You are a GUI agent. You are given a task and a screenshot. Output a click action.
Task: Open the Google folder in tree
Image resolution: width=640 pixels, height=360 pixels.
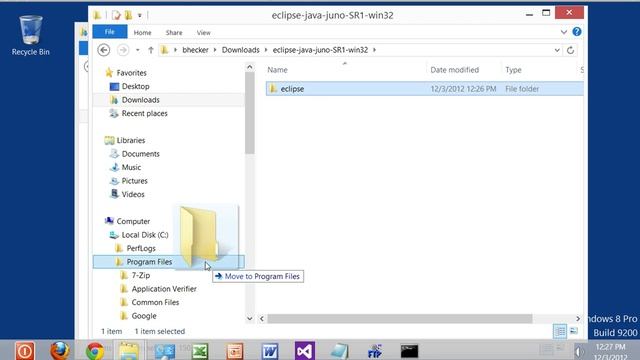144,316
